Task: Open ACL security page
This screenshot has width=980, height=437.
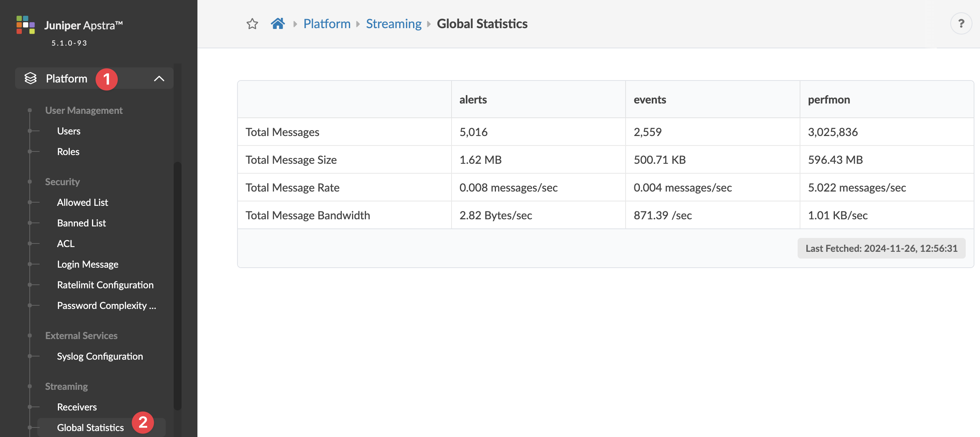Action: pyautogui.click(x=66, y=243)
